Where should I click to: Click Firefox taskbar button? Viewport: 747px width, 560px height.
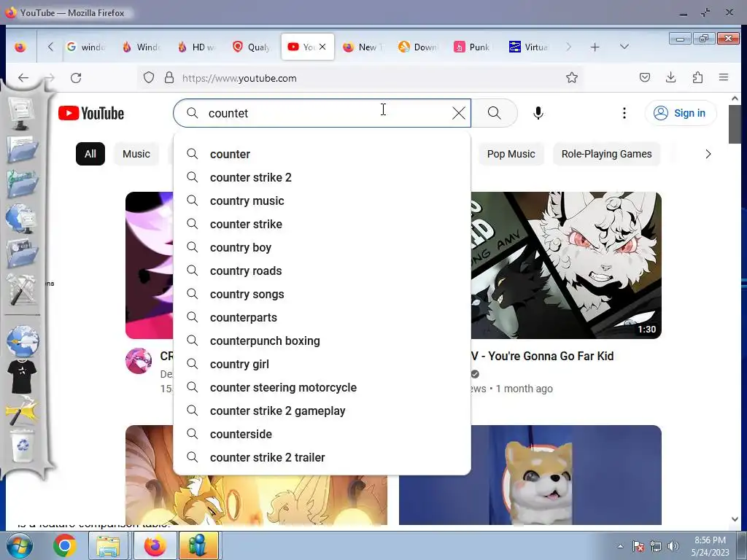coord(155,545)
